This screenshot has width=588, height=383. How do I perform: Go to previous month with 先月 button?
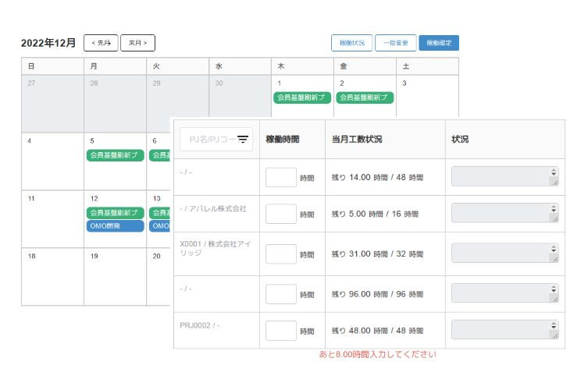(101, 43)
